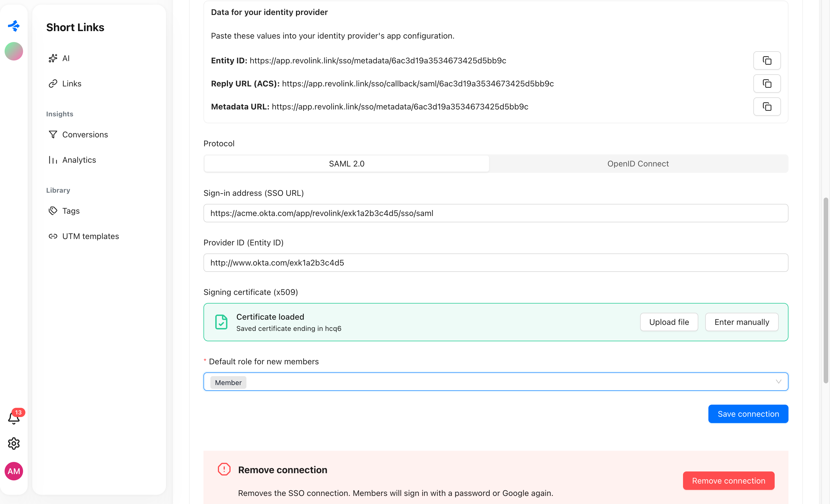Click 'Saved certificate ending in hcq6' text
Screen dimensions: 830x504
pyautogui.click(x=289, y=328)
